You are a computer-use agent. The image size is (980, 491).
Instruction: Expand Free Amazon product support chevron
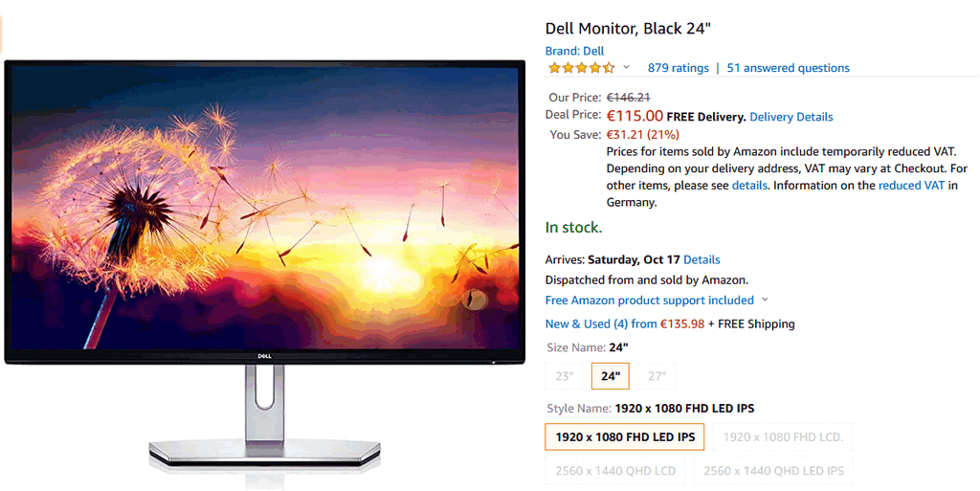pyautogui.click(x=765, y=300)
